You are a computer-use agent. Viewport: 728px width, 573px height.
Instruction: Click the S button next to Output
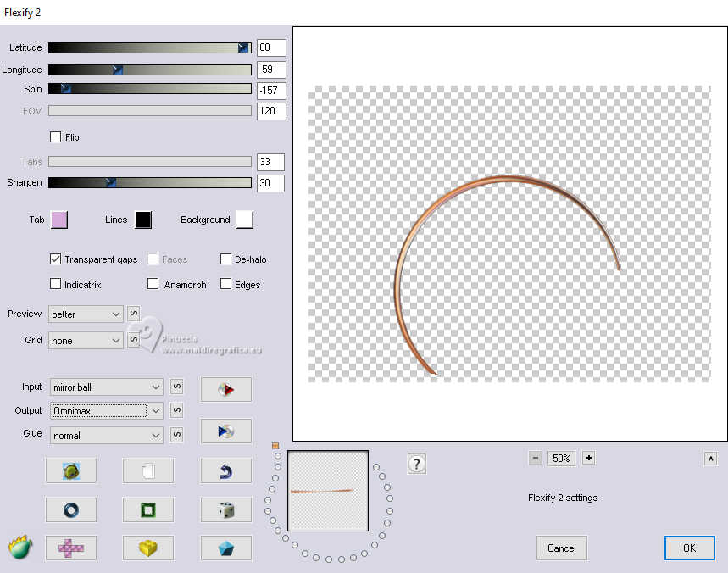coord(176,410)
